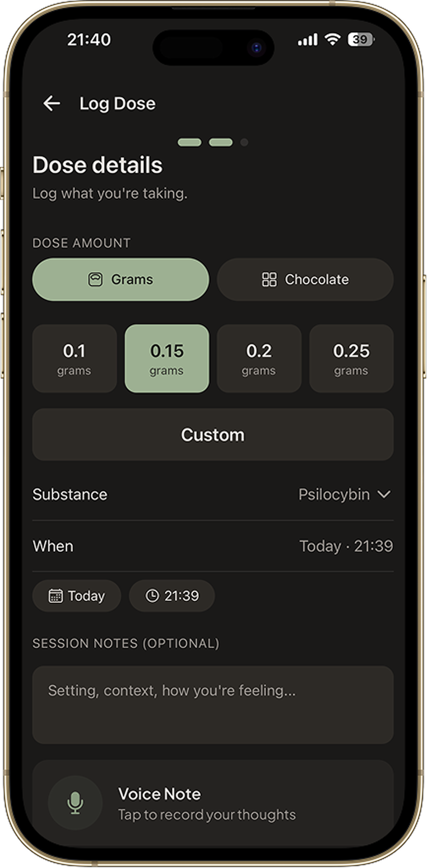Screen dimensions: 427x868
Task: Open the Today date selector chip
Action: click(x=76, y=595)
